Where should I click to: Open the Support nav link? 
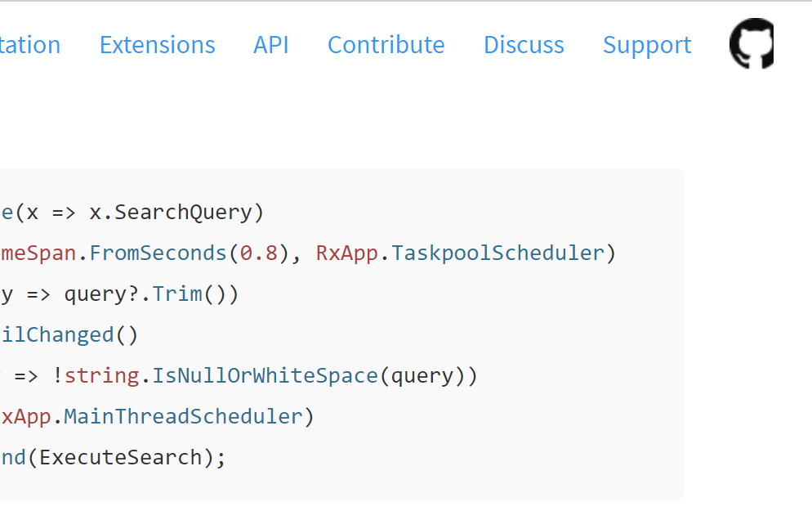point(647,46)
